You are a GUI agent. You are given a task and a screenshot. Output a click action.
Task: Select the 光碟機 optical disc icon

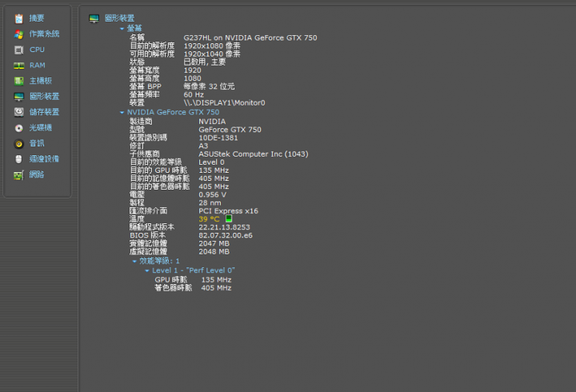coord(18,128)
